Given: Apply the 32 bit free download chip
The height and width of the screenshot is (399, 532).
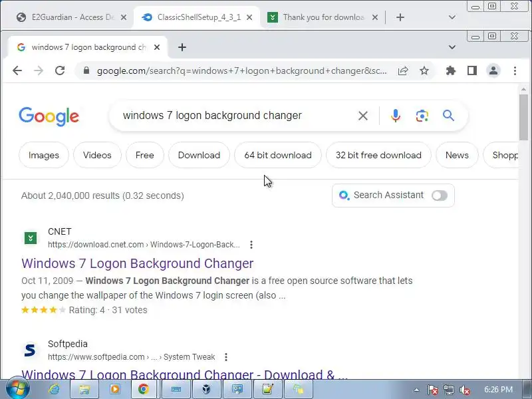Looking at the screenshot, I should [378, 155].
